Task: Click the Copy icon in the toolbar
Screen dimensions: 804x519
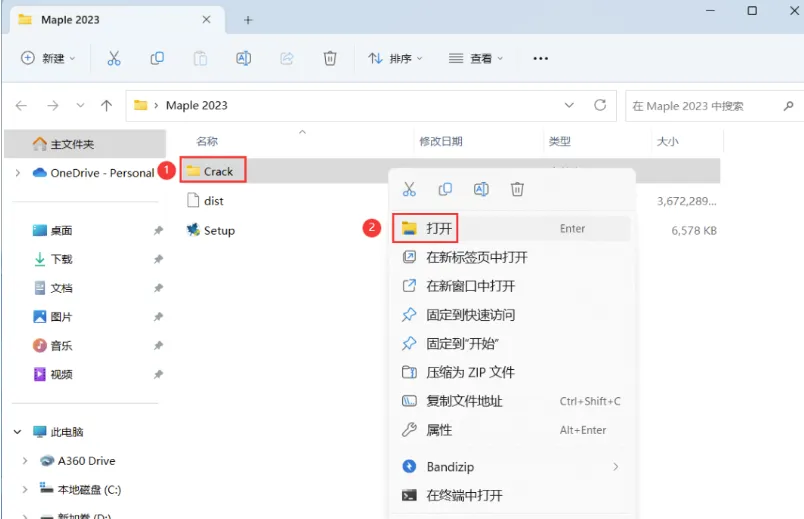Action: tap(157, 58)
